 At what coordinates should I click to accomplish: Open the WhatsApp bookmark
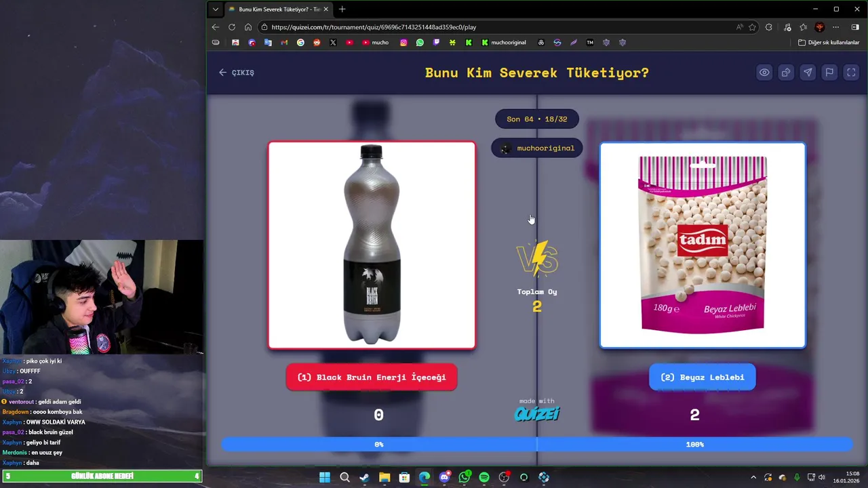tap(420, 43)
